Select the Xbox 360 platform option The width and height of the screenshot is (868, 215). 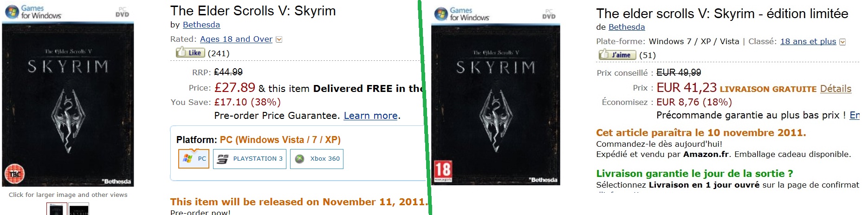coord(317,159)
